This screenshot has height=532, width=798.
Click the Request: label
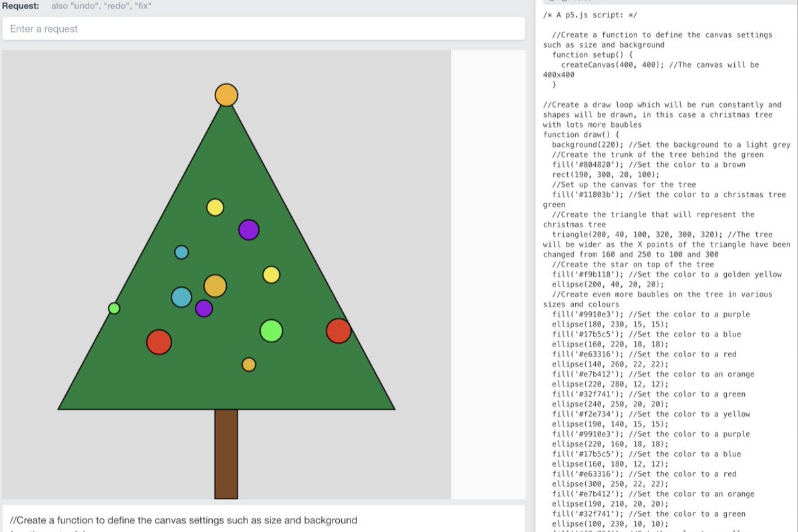tap(20, 6)
